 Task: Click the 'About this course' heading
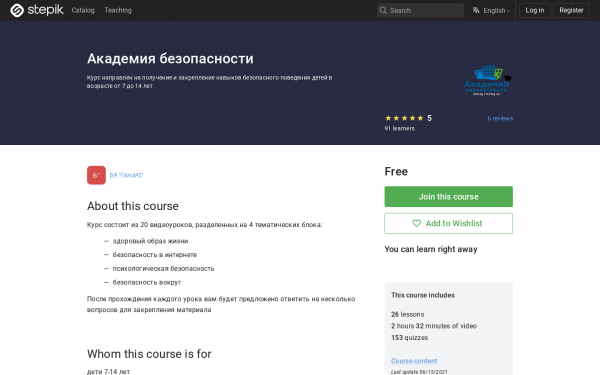133,206
